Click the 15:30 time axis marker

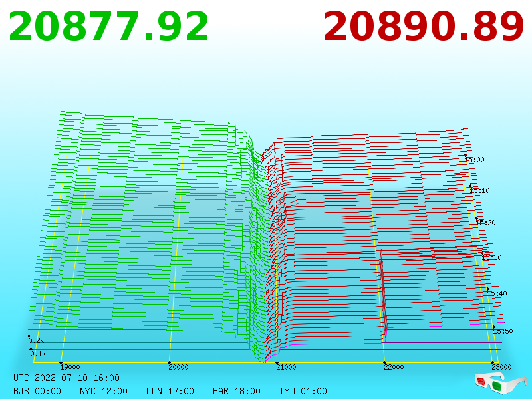pyautogui.click(x=491, y=257)
